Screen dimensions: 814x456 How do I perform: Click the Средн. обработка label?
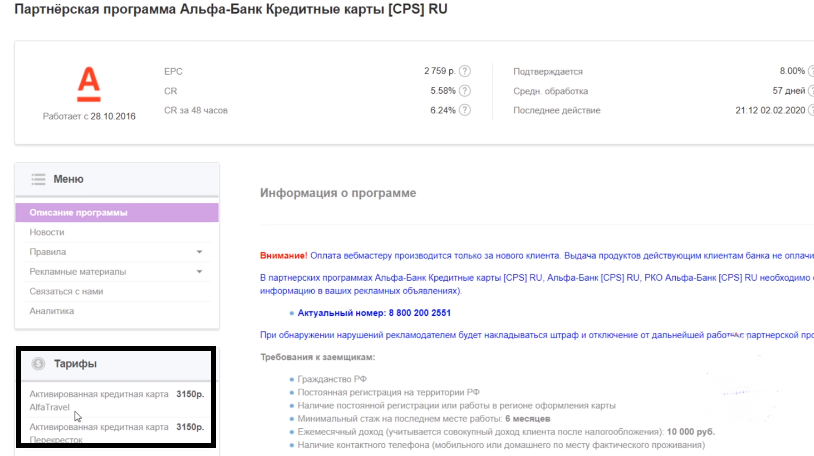pyautogui.click(x=550, y=91)
